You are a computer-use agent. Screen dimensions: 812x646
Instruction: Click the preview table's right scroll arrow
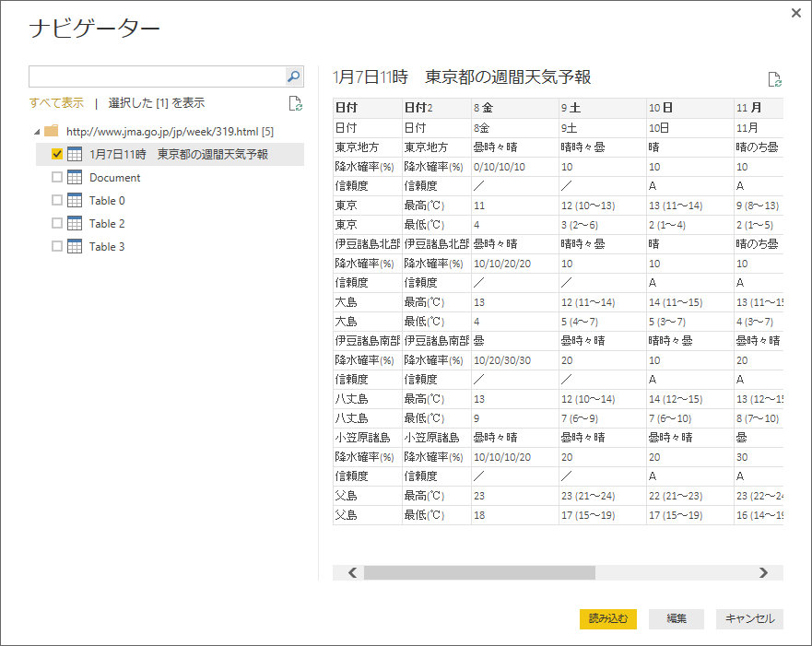click(763, 572)
